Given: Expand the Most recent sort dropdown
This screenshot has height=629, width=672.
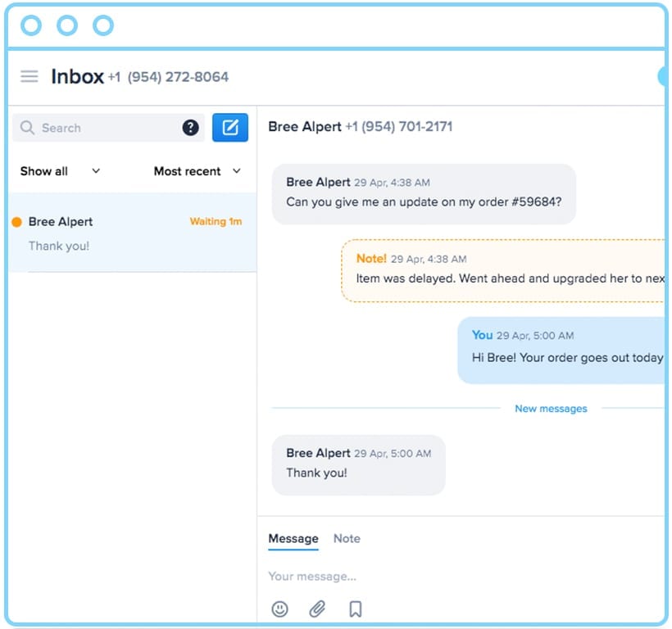Looking at the screenshot, I should tap(198, 171).
